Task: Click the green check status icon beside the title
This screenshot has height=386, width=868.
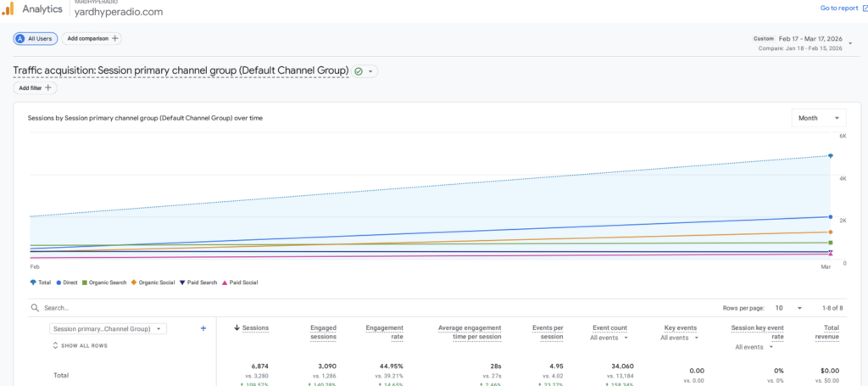Action: (359, 71)
